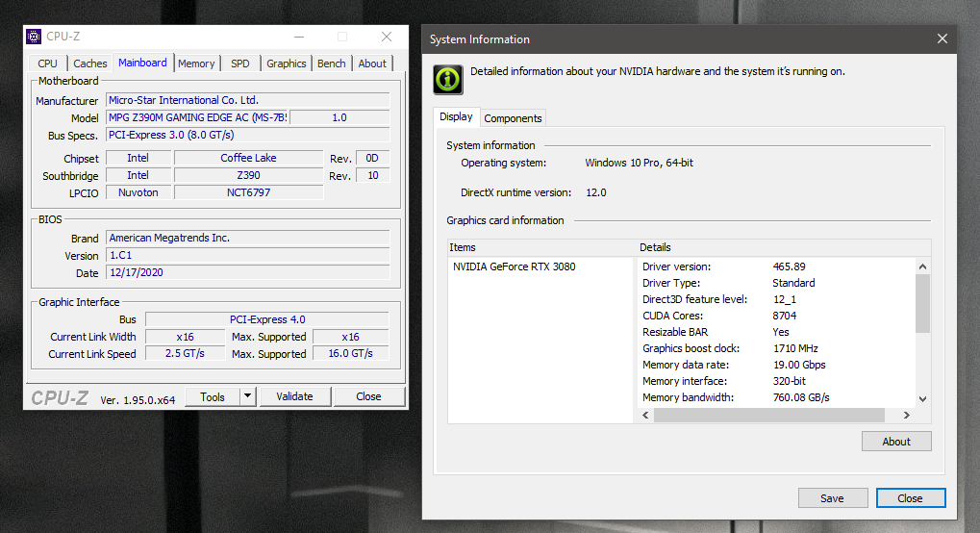Click the Resizable BAR Yes value
The image size is (980, 533).
point(781,332)
